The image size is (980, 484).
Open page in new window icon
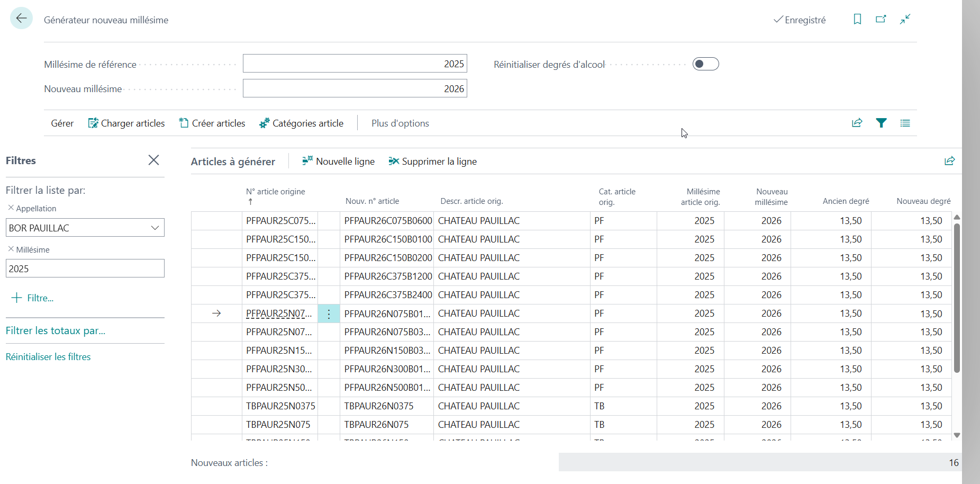click(x=881, y=19)
